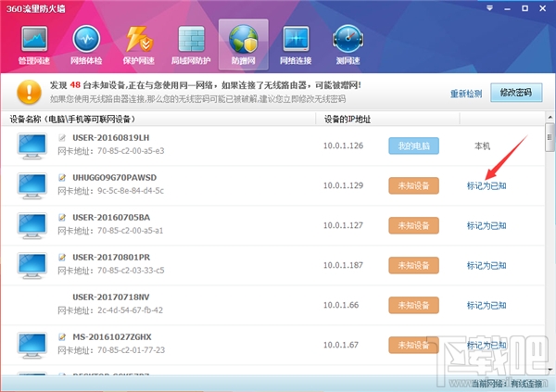This screenshot has height=392, width=556.
Task: Click MAC address 70-85-c2-00-a5-e3
Action: coord(131,151)
